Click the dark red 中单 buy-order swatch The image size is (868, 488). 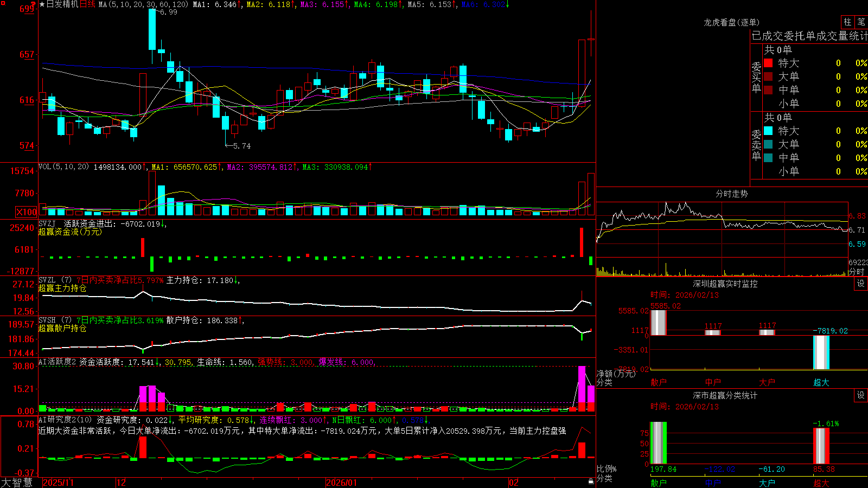(768, 90)
